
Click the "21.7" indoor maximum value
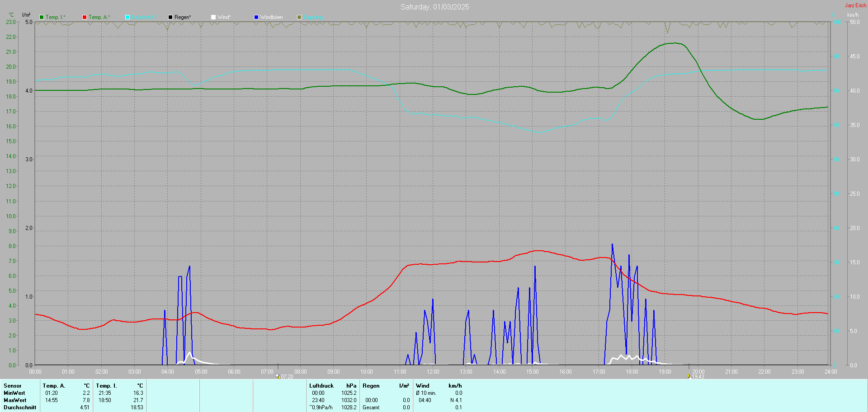pos(138,400)
